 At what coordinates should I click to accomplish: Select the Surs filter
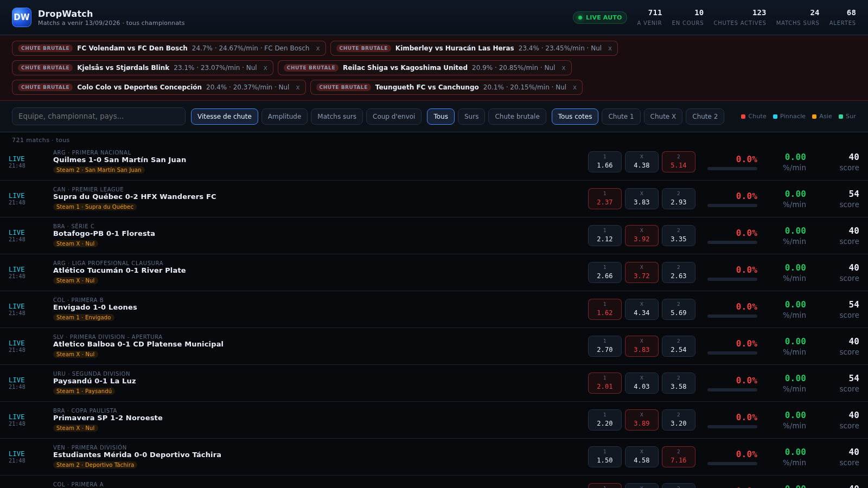point(471,117)
